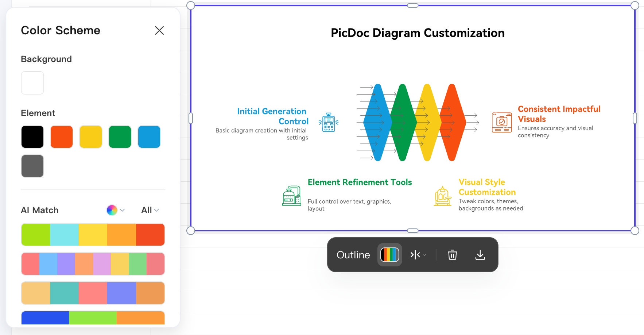Image resolution: width=644 pixels, height=335 pixels.
Task: Select the orange-red diamond shape
Action: pyautogui.click(x=452, y=122)
